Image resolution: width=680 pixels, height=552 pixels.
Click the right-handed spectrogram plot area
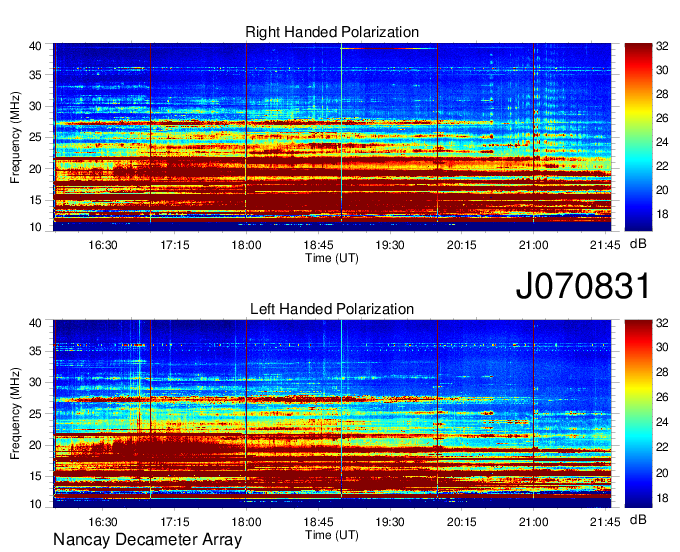332,137
